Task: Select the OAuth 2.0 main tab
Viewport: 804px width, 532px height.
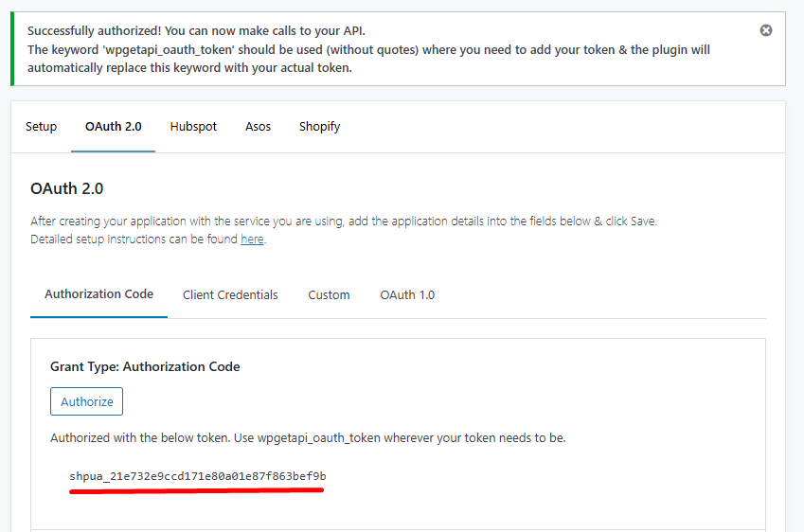Action: pyautogui.click(x=114, y=127)
